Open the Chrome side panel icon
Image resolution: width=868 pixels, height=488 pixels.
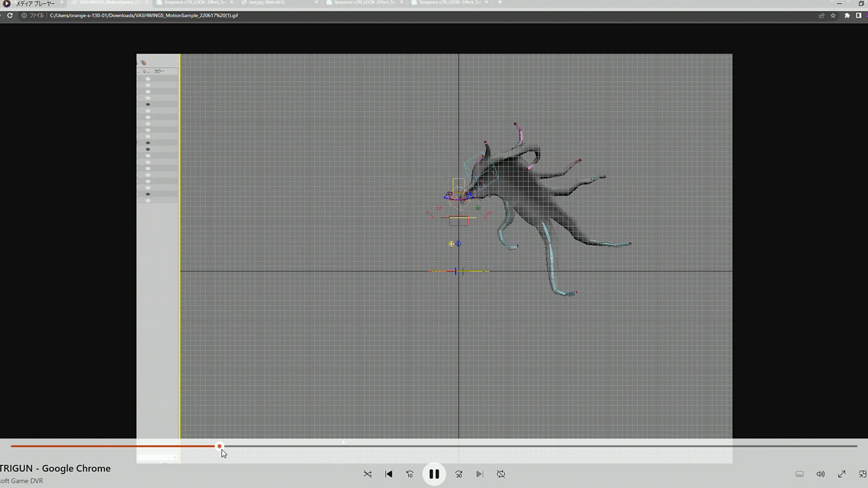(x=859, y=16)
